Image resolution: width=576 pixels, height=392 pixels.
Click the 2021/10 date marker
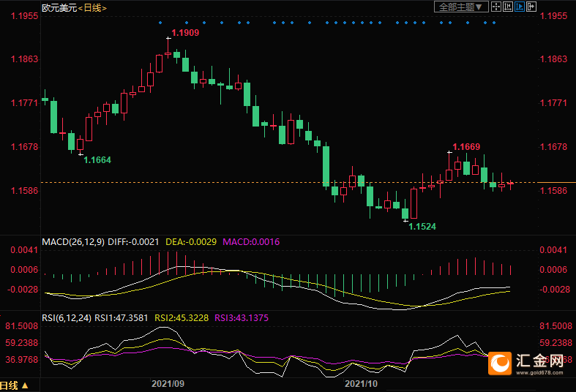pos(361,384)
